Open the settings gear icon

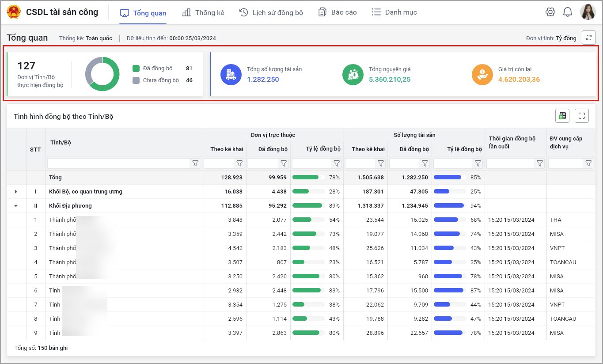(550, 12)
